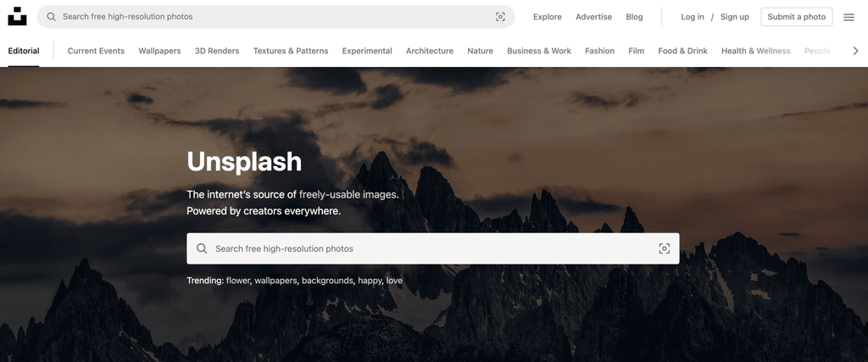The width and height of the screenshot is (868, 362).
Task: Click Log in
Action: [693, 17]
